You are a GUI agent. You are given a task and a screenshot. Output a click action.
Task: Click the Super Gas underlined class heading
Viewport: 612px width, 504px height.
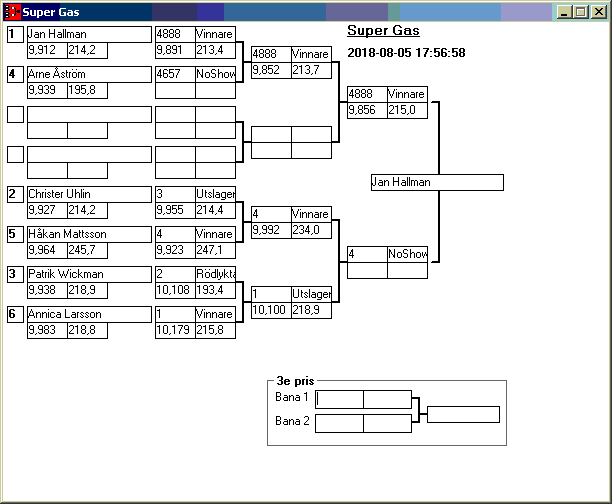383,31
